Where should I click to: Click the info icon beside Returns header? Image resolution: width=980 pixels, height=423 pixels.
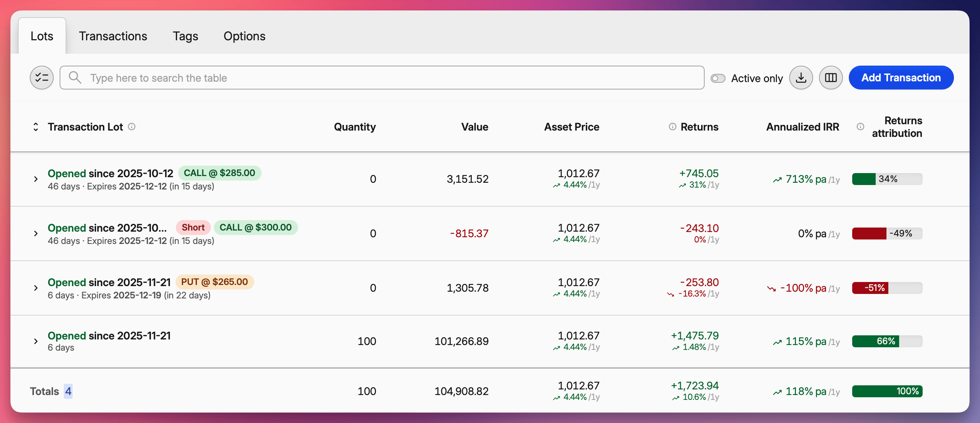pyautogui.click(x=672, y=127)
